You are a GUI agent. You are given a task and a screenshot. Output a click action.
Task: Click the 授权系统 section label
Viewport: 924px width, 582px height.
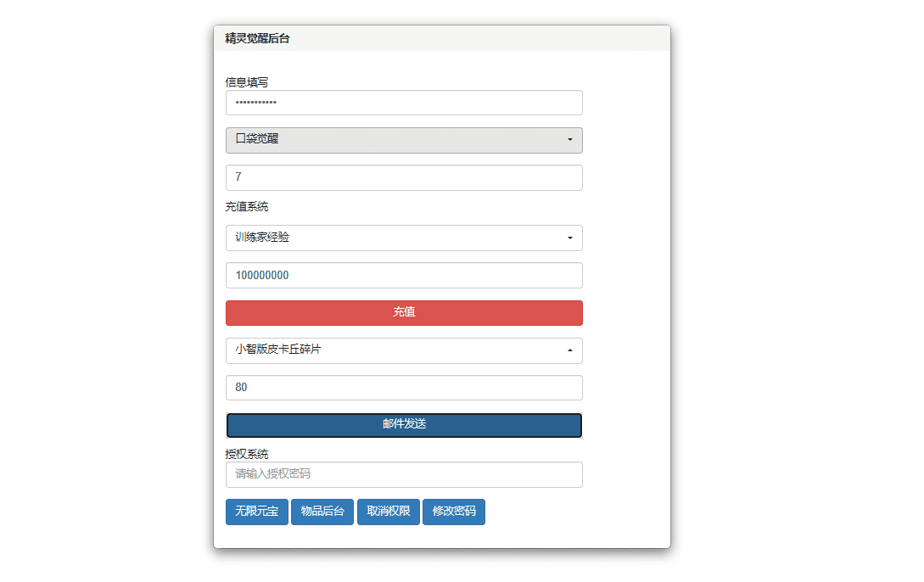pyautogui.click(x=246, y=454)
